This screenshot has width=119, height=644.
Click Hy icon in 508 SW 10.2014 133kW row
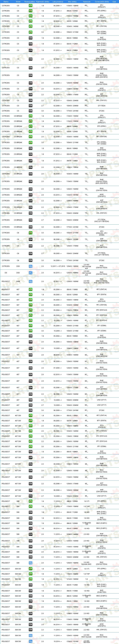[x=30, y=642]
